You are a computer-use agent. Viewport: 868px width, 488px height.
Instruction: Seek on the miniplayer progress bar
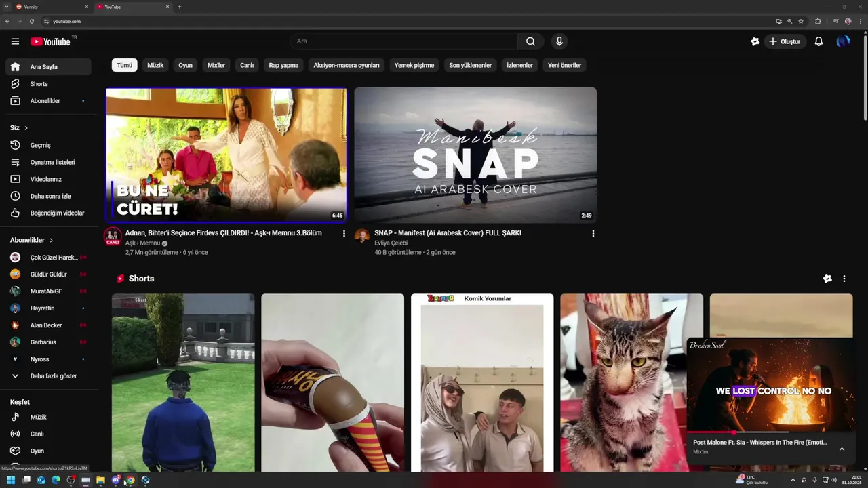(771, 432)
